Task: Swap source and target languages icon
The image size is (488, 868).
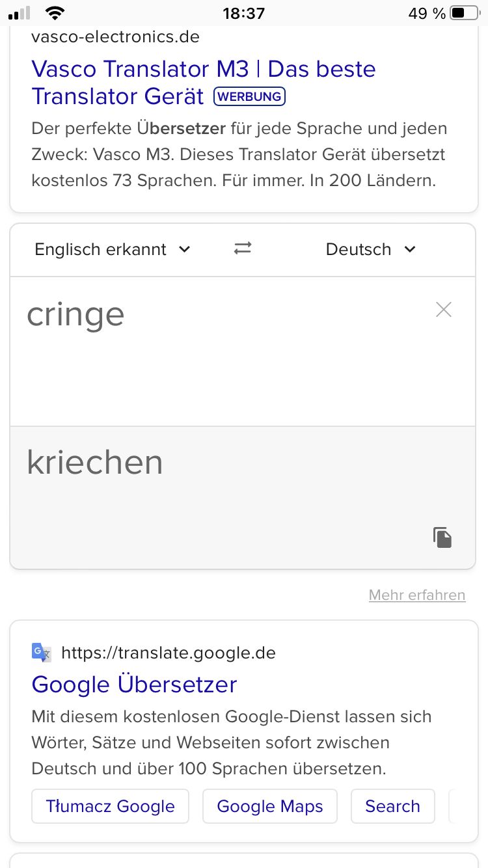Action: (x=243, y=249)
